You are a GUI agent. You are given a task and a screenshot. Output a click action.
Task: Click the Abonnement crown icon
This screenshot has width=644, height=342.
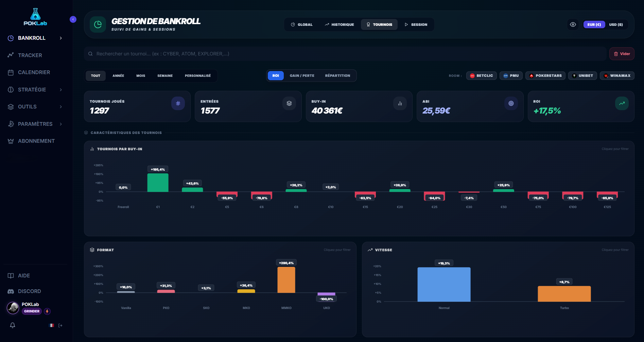point(11,141)
